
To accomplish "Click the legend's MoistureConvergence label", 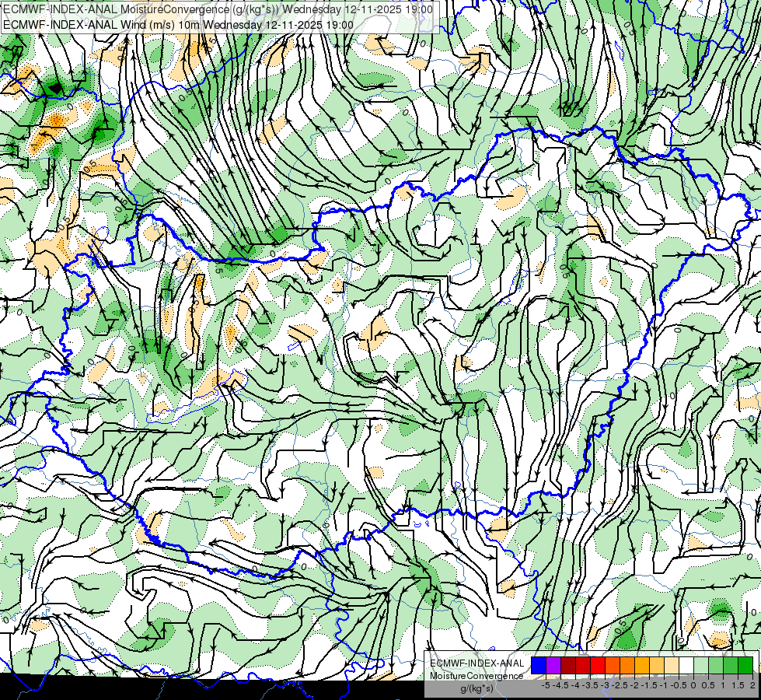I will pos(476,676).
